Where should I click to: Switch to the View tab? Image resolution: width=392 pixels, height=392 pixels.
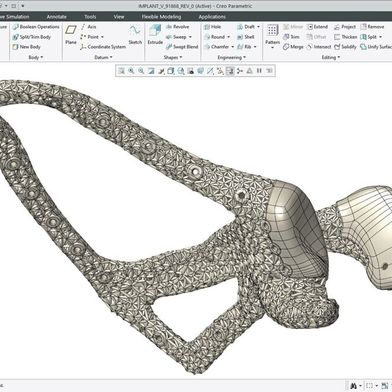point(119,17)
